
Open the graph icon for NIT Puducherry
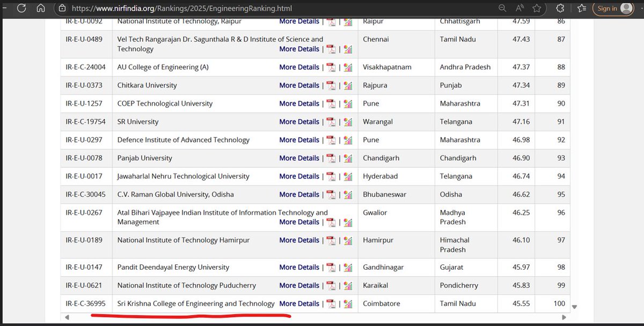tap(348, 285)
